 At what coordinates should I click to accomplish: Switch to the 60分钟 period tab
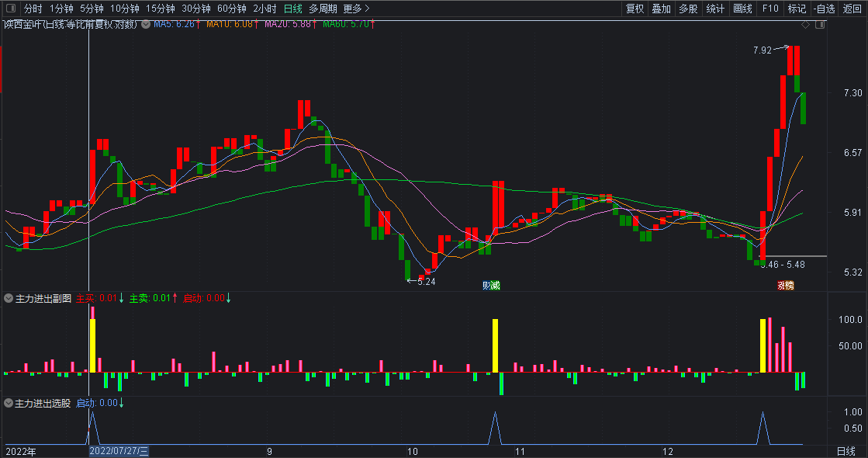[231, 9]
